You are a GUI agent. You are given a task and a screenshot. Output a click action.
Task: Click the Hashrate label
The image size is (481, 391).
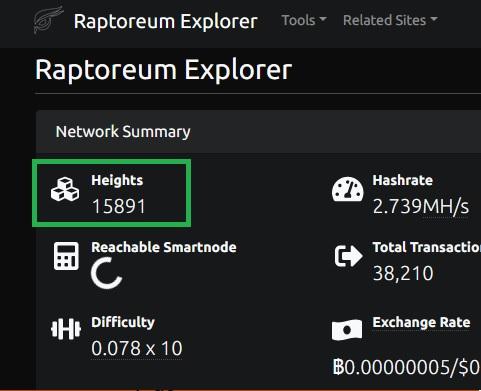point(403,180)
